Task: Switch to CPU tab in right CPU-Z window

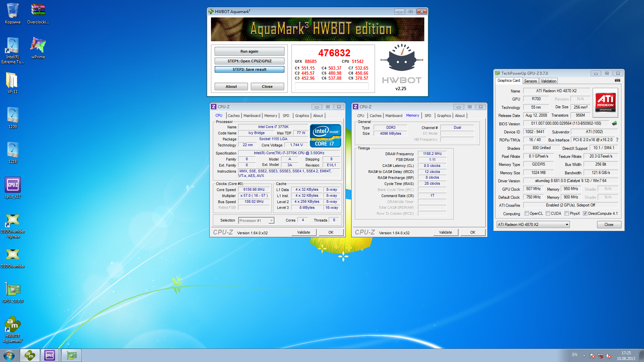Action: tap(361, 116)
